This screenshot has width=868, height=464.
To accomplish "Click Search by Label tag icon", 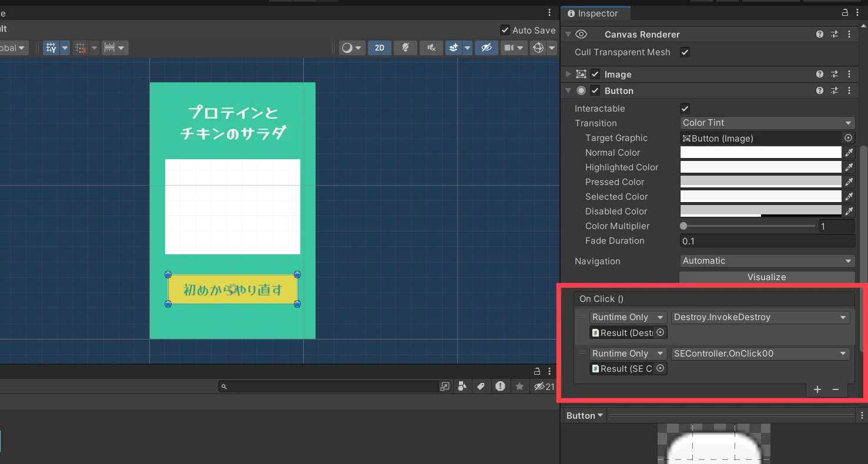I will tap(481, 386).
